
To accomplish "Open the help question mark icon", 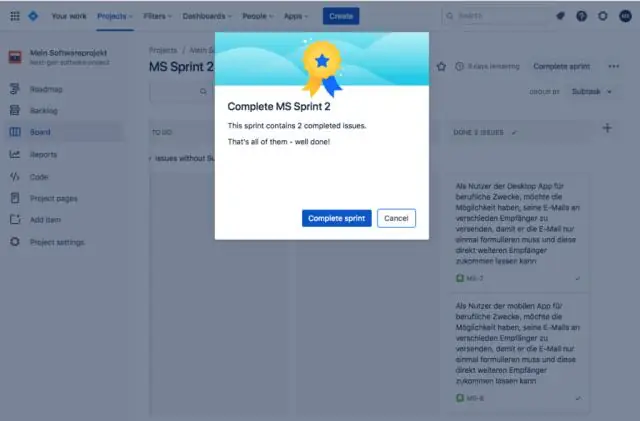I will (582, 16).
